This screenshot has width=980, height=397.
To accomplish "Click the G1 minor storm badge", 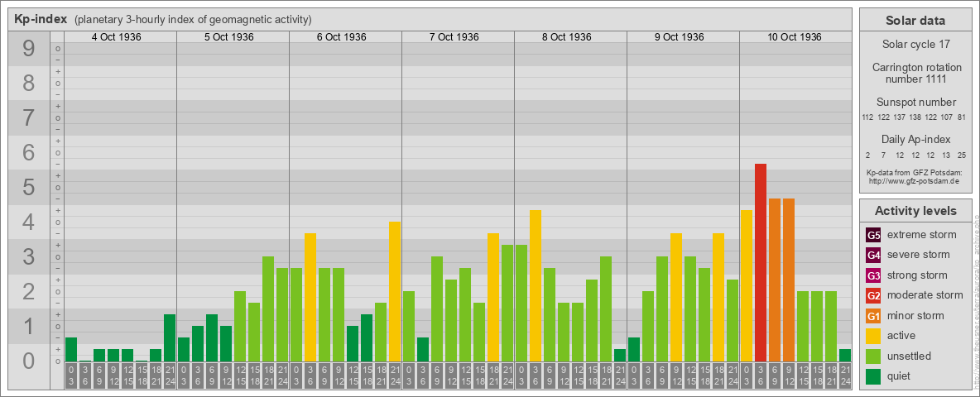I will coord(873,316).
